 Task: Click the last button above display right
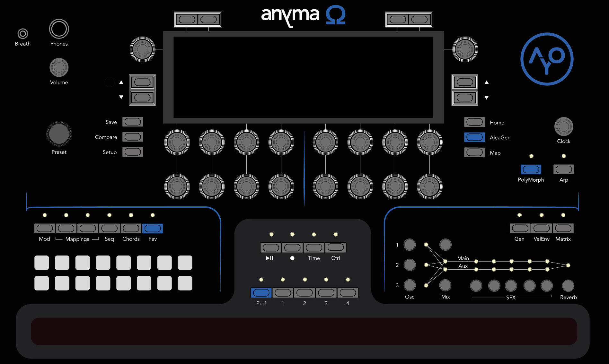[x=419, y=20]
